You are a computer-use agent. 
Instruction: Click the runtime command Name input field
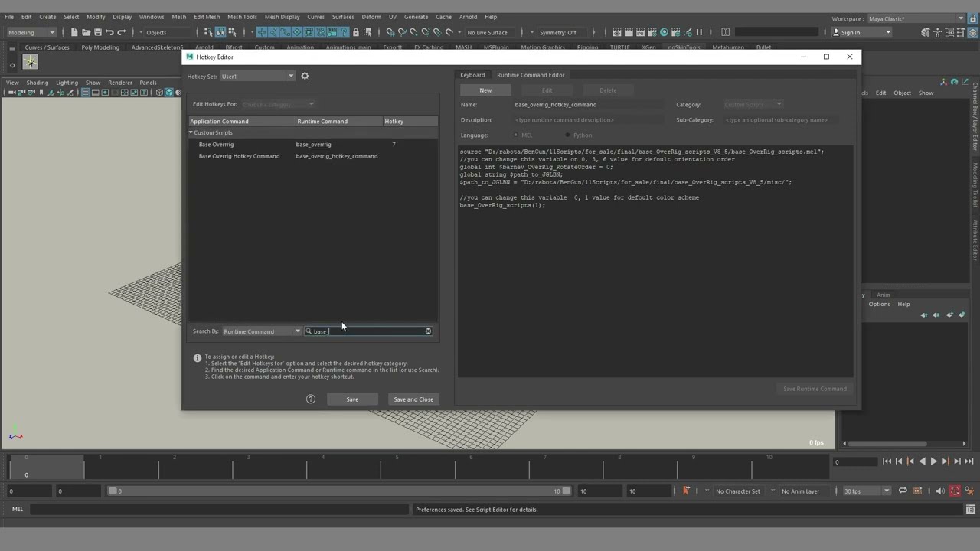point(590,105)
